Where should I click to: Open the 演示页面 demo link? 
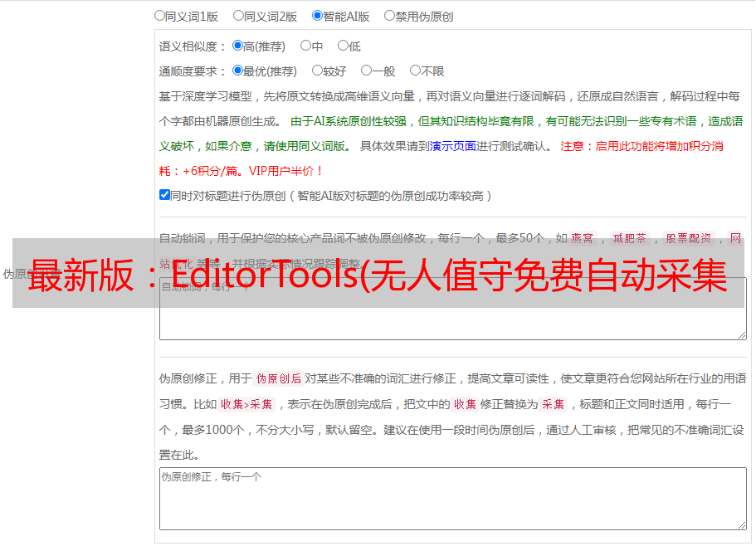[x=452, y=146]
